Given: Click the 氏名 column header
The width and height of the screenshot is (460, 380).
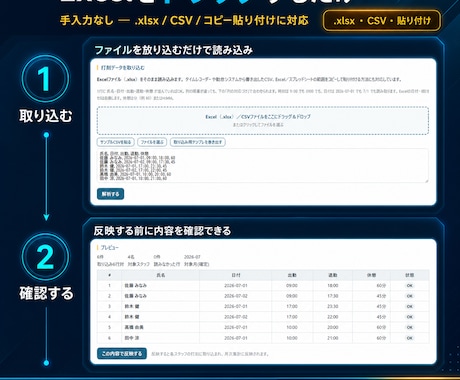Looking at the screenshot, I should 161,275.
